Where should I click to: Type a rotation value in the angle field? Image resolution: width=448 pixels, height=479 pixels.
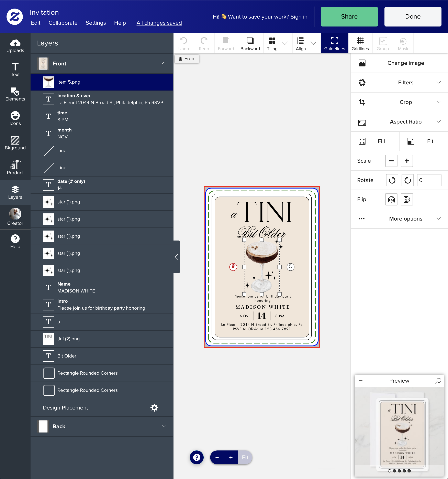429,180
